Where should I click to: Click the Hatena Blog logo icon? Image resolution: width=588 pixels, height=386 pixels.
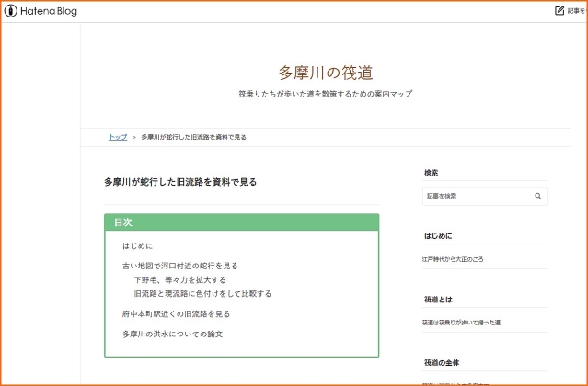coord(9,11)
